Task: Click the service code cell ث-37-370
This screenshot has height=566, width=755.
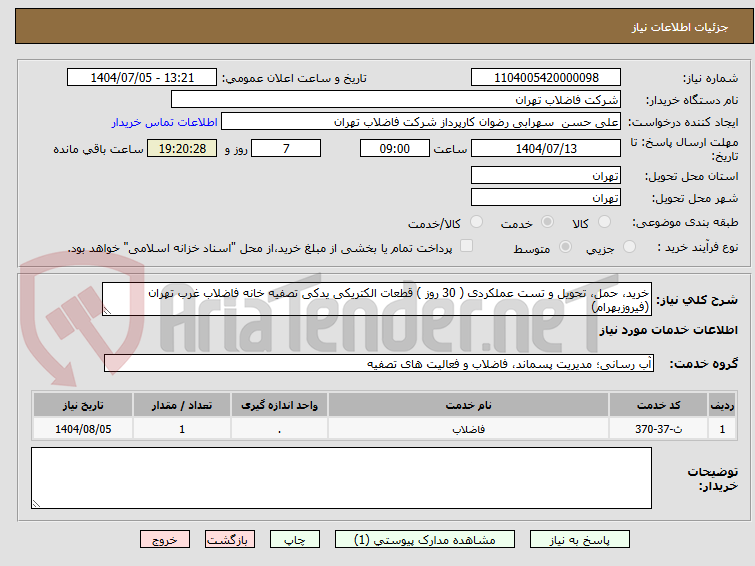Action: pos(658,429)
